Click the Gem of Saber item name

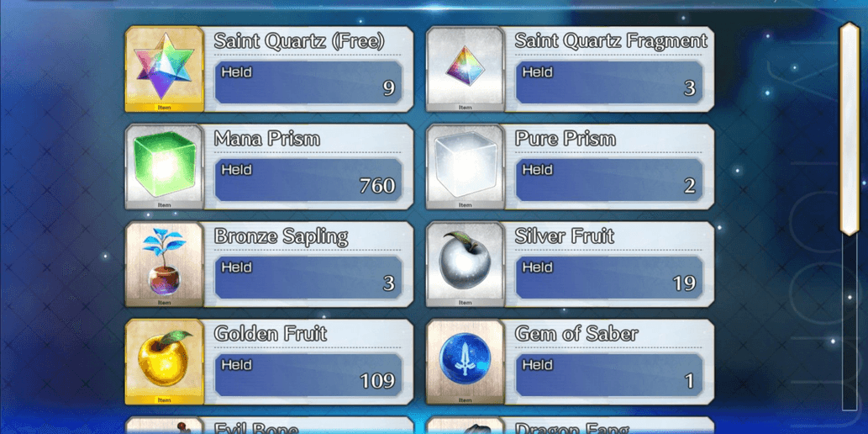tap(576, 334)
